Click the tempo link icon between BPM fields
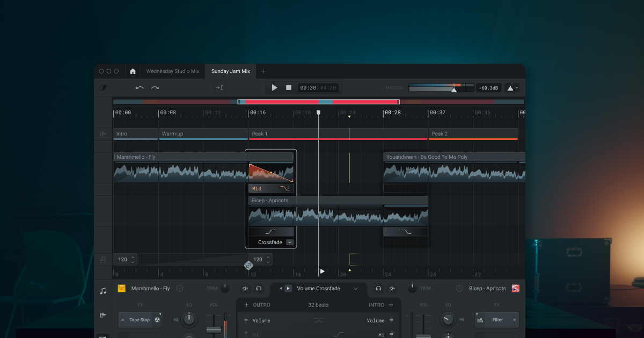This screenshot has height=338, width=644. [248, 266]
